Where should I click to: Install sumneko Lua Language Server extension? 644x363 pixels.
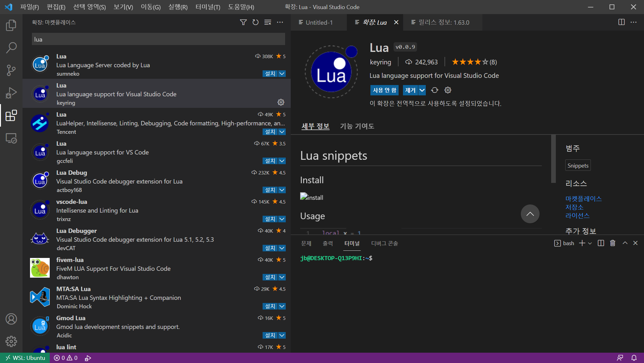[x=270, y=73]
